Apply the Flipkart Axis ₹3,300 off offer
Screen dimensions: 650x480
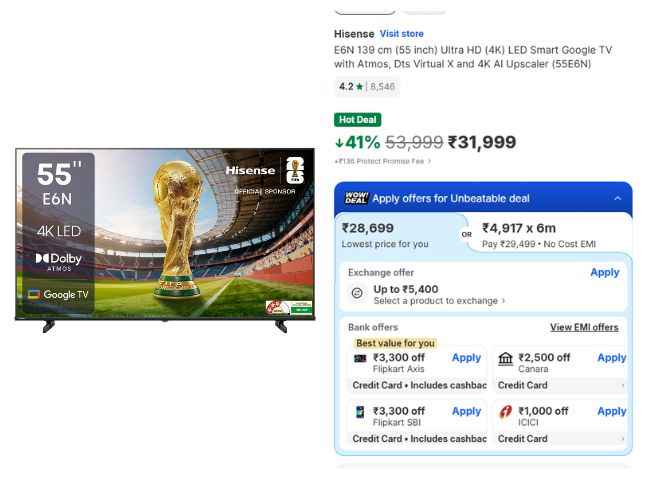(466, 358)
